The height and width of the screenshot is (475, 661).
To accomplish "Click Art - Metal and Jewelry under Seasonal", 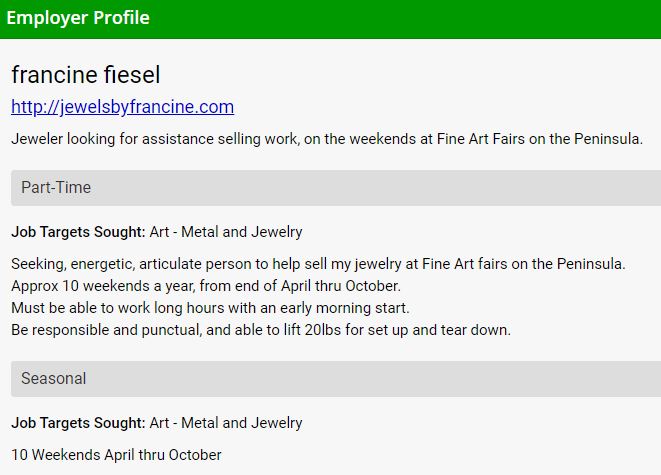I will point(226,423).
